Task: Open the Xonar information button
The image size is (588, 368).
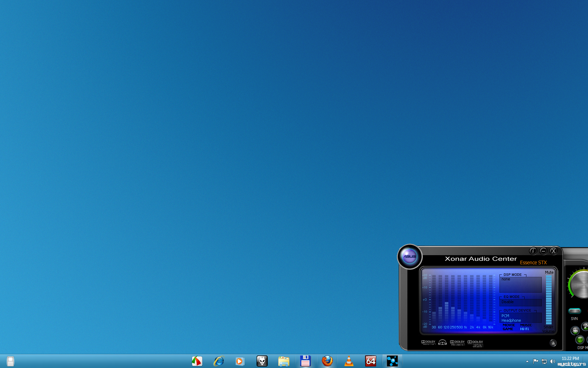Action: (533, 251)
